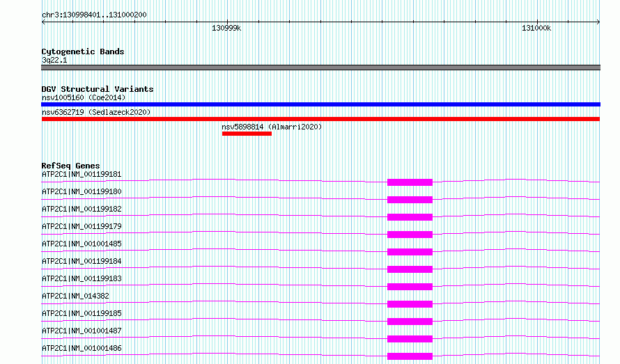Viewport: 620px width, 364px height.
Task: Select the DGV Structural Variants track title
Action: 98,89
